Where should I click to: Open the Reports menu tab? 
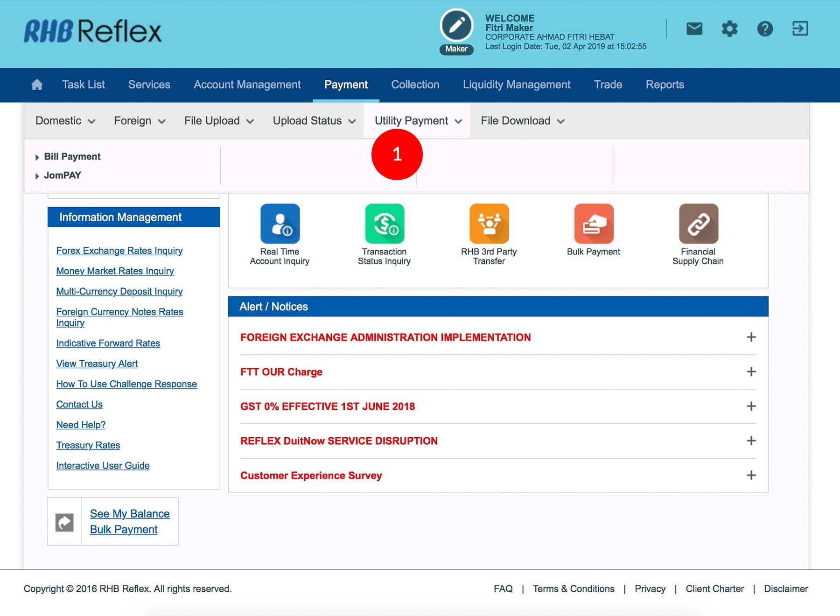coord(665,84)
